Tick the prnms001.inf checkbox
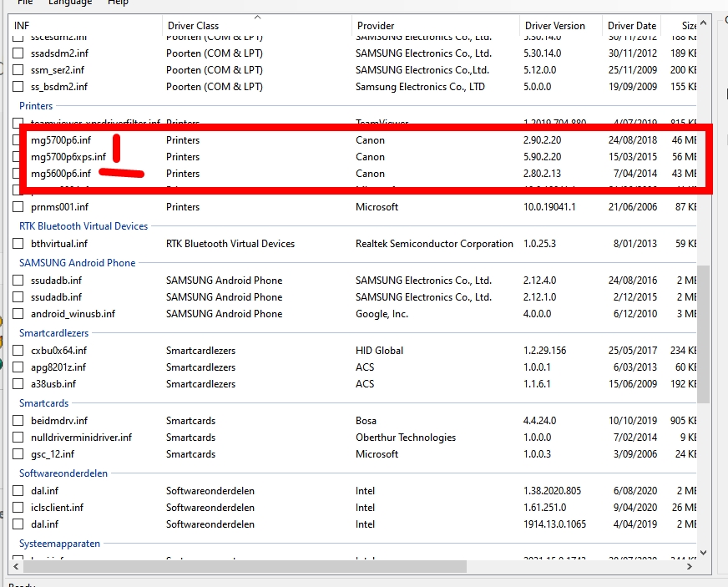Image resolution: width=728 pixels, height=587 pixels. coord(18,207)
